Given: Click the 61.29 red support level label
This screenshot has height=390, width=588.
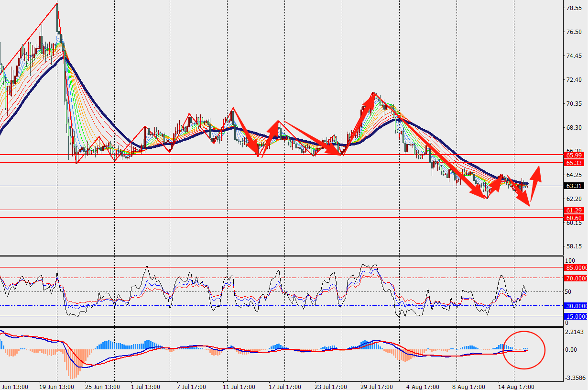Looking at the screenshot, I should coord(575,210).
